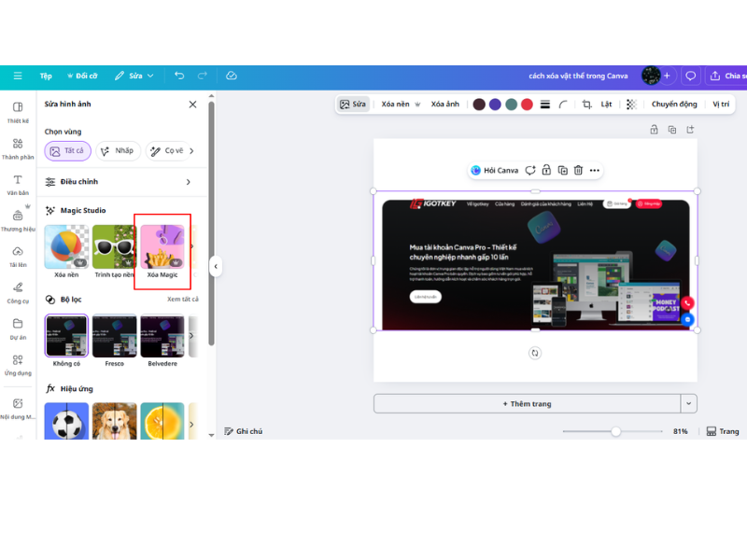Select the Tất cả selection mode
This screenshot has height=560, width=747.
66,150
